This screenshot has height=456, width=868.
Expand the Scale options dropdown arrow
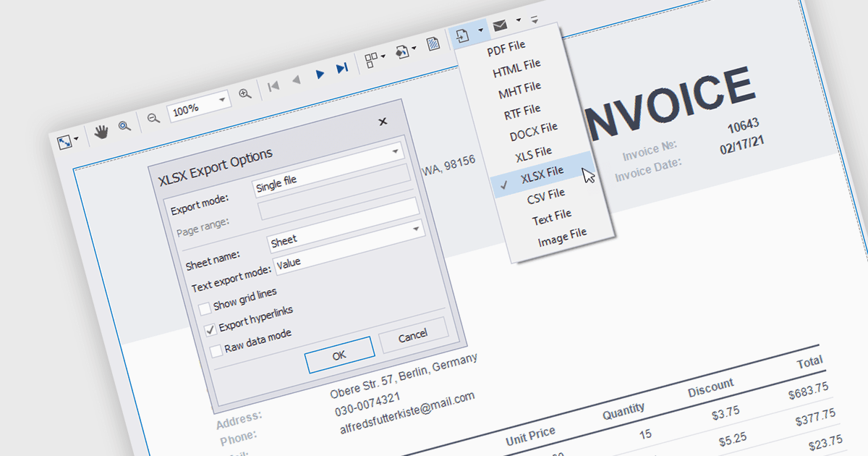(x=77, y=138)
